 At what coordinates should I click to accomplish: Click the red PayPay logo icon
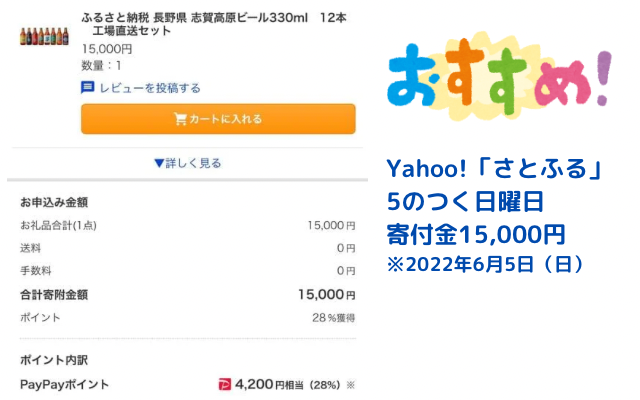click(x=224, y=384)
